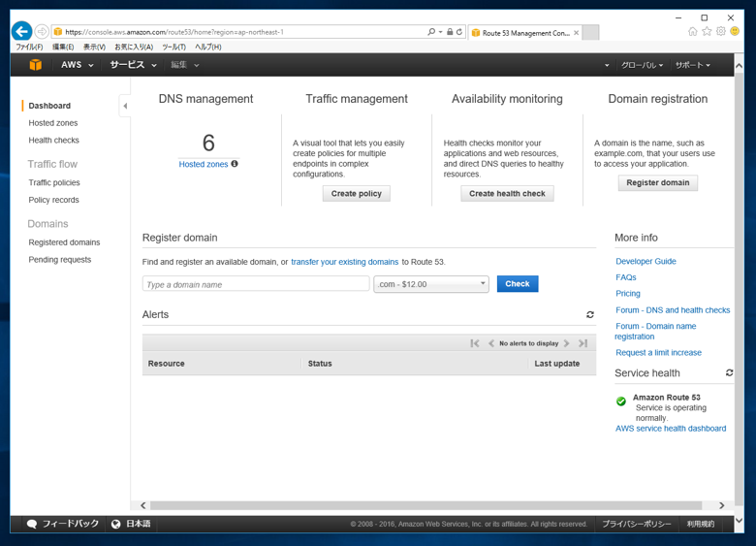
Task: Click the Create health check button
Action: [507, 193]
